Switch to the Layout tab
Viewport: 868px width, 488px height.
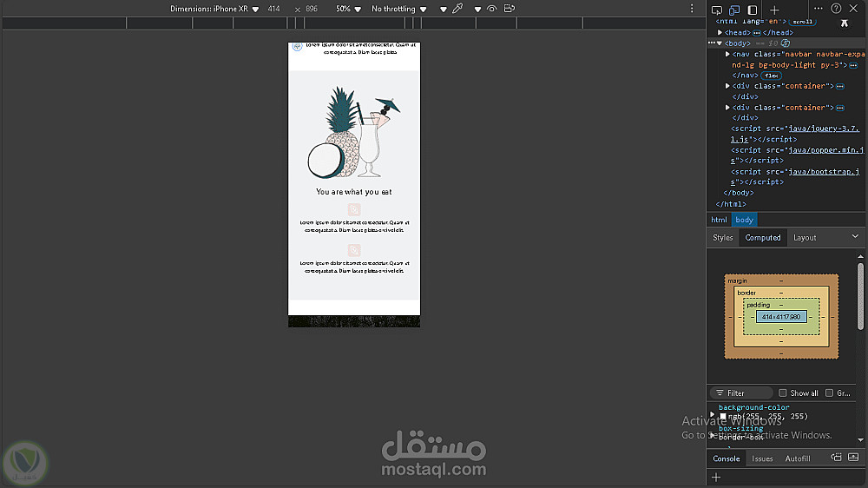click(x=805, y=238)
